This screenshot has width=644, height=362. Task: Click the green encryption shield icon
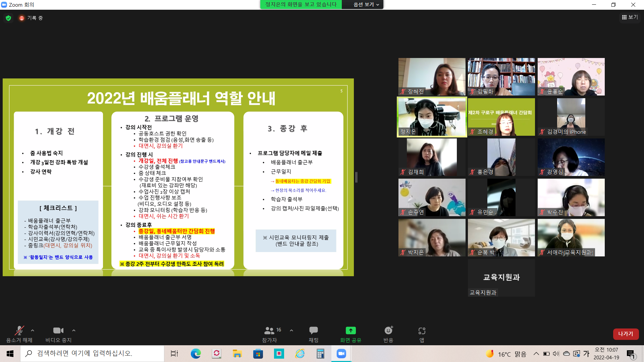coord(8,18)
